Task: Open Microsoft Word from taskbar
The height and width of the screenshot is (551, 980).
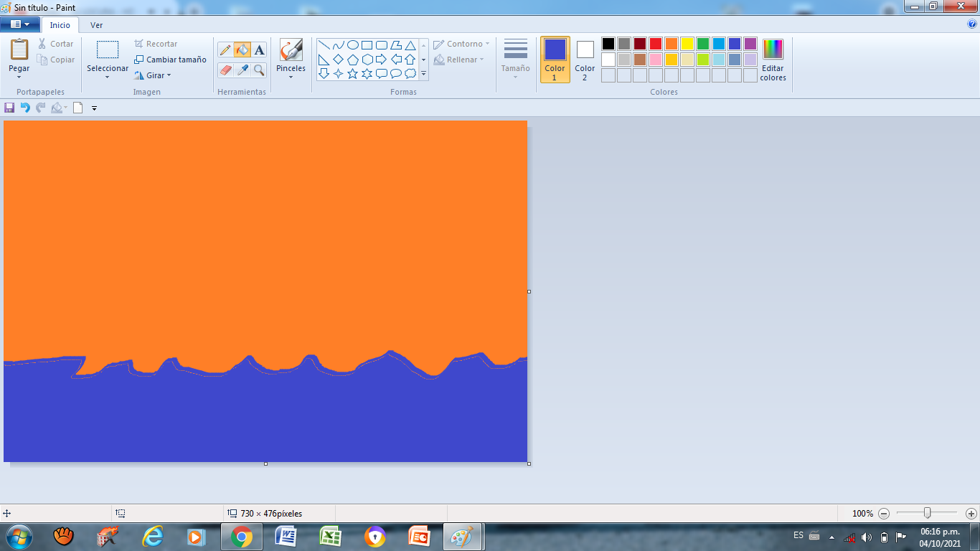Action: (286, 537)
